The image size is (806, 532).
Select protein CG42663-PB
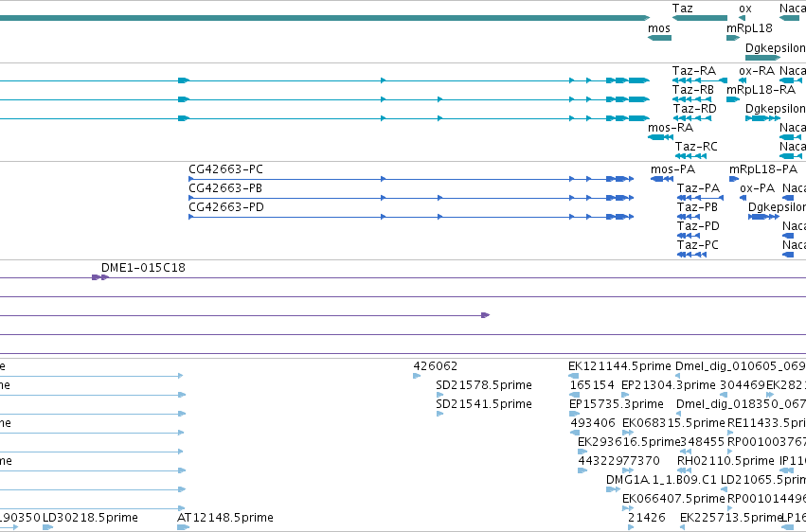pos(225,188)
